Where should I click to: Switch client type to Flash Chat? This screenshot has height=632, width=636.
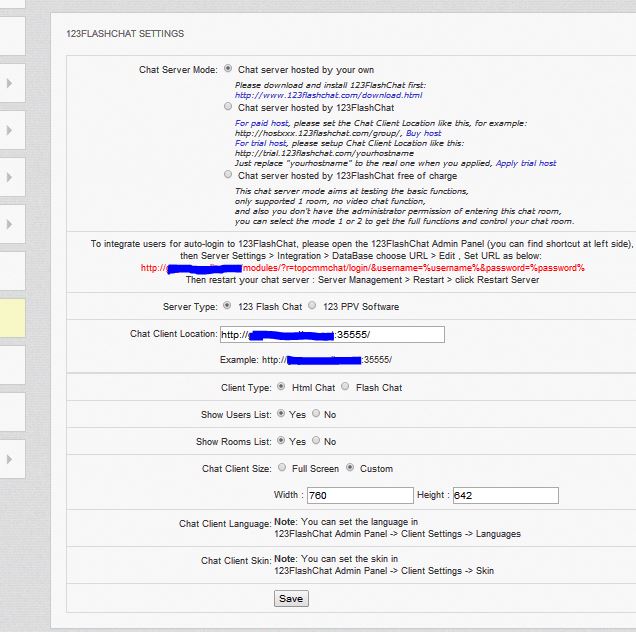coord(345,387)
